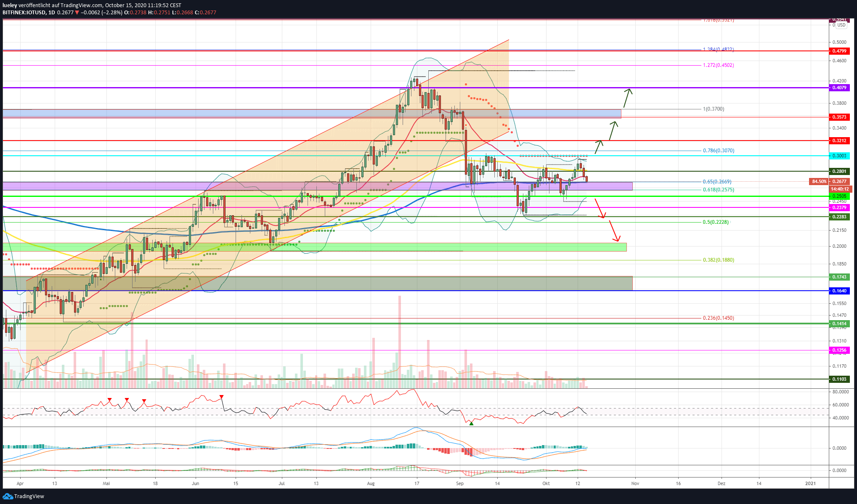Select the Jul date axis label
This screenshot has width=857, height=504.
point(281,483)
